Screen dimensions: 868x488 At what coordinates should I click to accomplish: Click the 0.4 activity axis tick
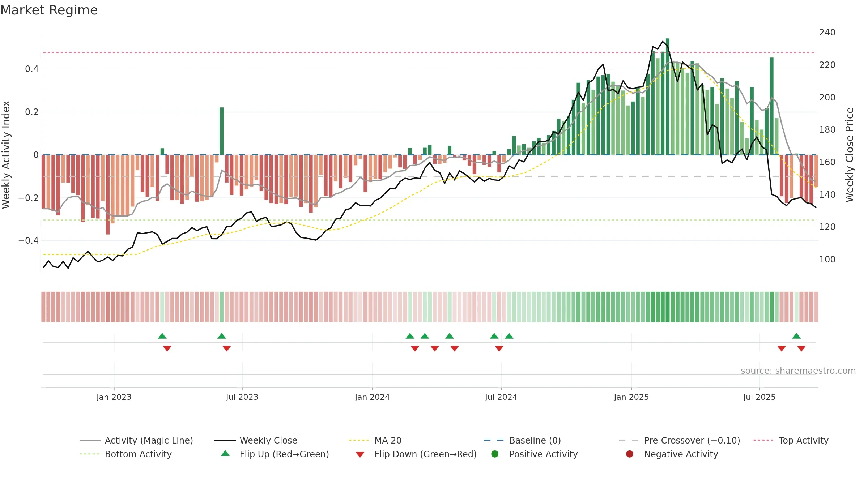32,69
